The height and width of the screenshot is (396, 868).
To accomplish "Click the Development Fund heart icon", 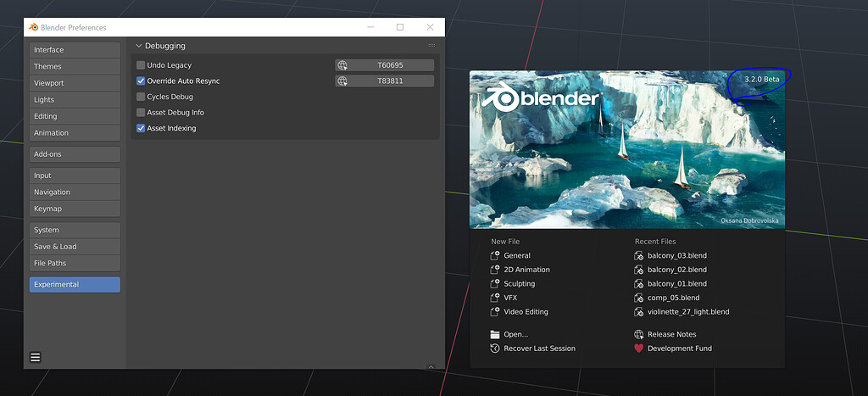I will (639, 349).
